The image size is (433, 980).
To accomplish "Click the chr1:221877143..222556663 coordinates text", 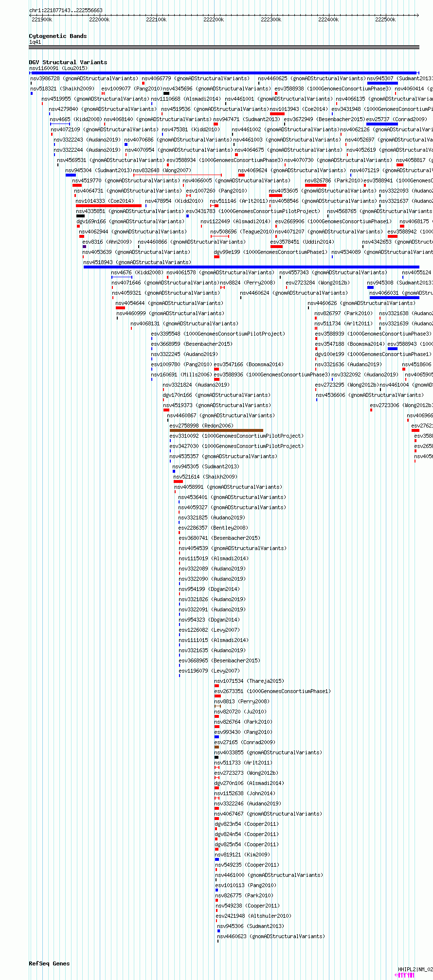I will pyautogui.click(x=66, y=10).
